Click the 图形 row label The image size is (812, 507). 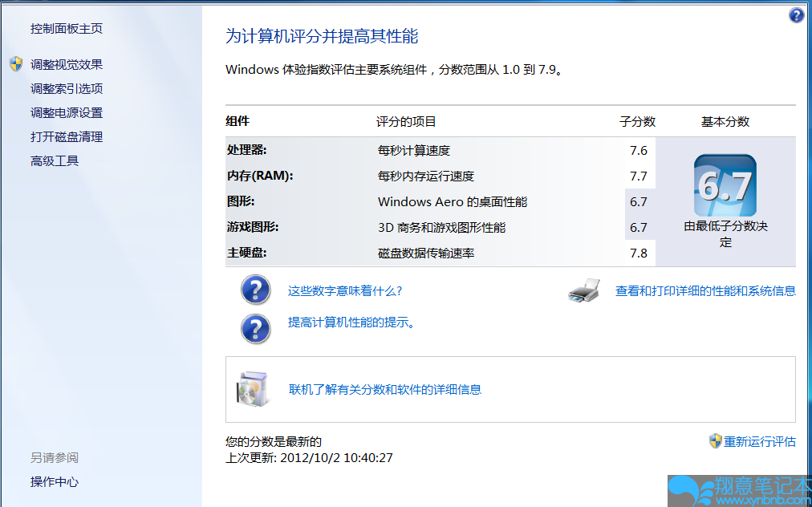[x=241, y=201]
